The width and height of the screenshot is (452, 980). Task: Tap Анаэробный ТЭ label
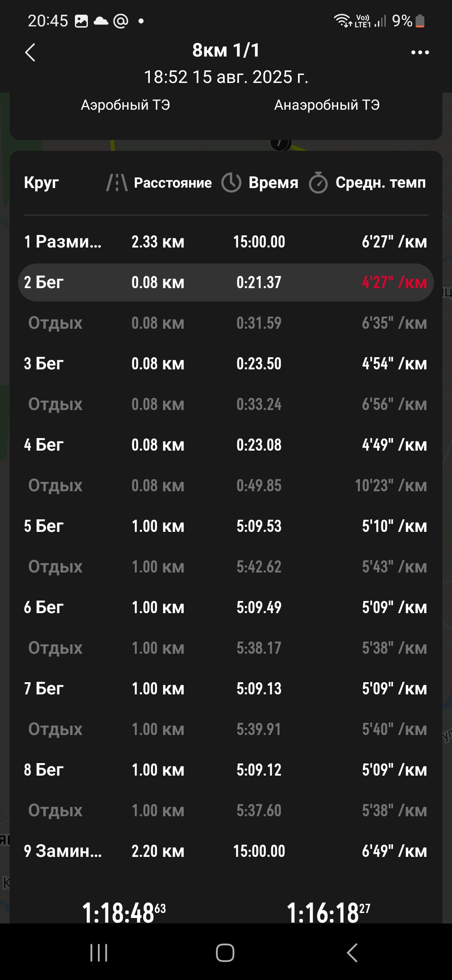click(327, 105)
